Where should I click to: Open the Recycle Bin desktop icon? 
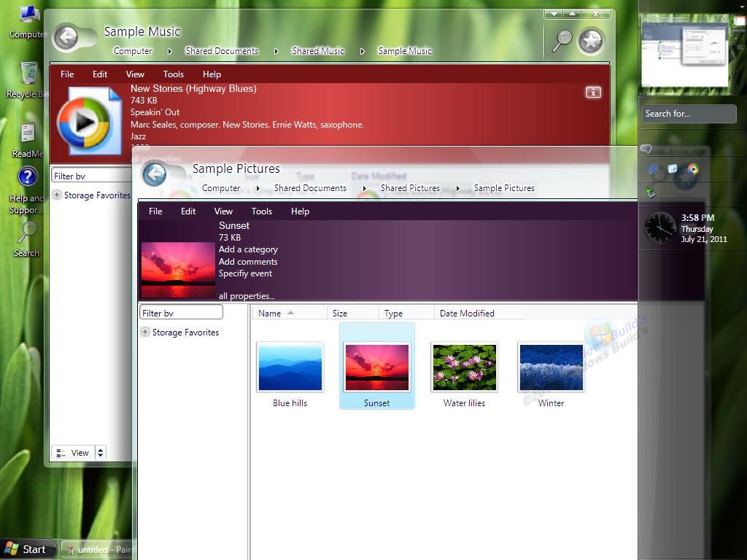pyautogui.click(x=28, y=81)
